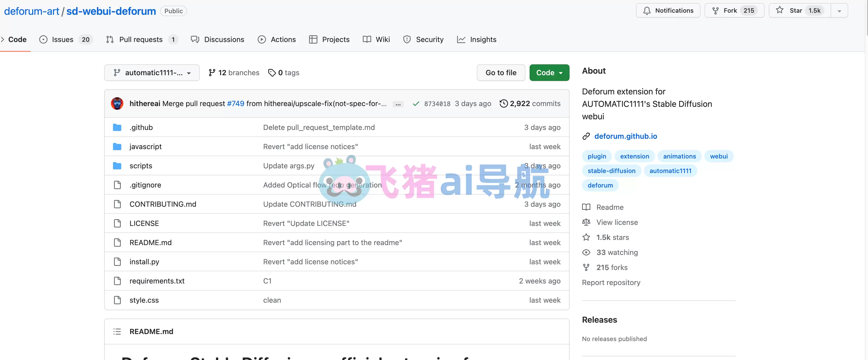Image resolution: width=868 pixels, height=360 pixels.
Task: Open the Star lists dropdown arrow
Action: 839,11
